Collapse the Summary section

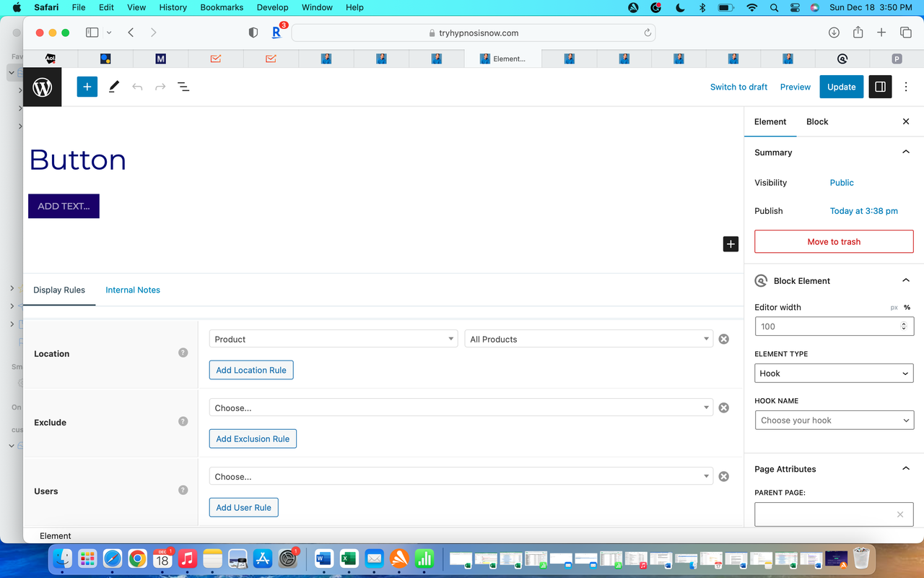(x=906, y=152)
